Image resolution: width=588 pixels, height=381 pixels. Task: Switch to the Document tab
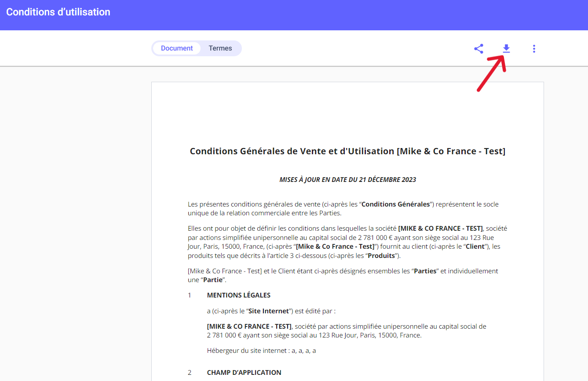177,48
